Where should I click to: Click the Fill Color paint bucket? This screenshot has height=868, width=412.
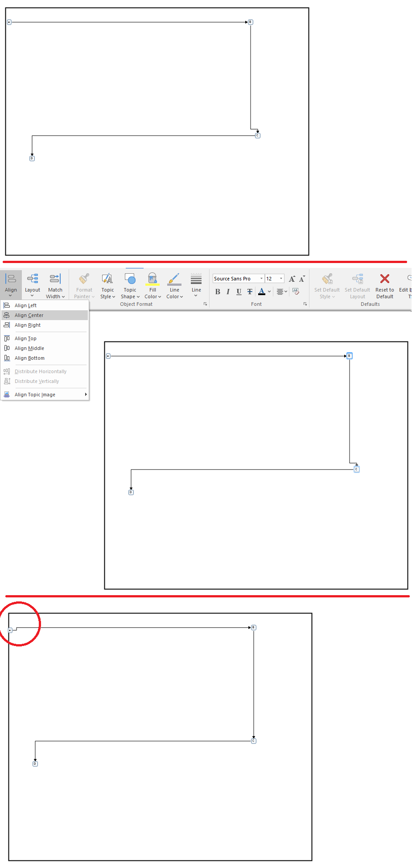click(152, 280)
